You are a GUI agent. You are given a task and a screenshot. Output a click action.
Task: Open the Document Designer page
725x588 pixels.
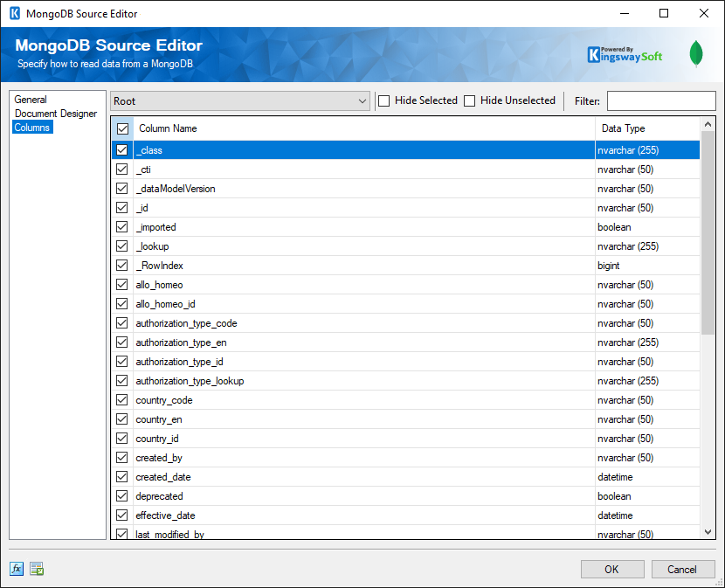(56, 114)
